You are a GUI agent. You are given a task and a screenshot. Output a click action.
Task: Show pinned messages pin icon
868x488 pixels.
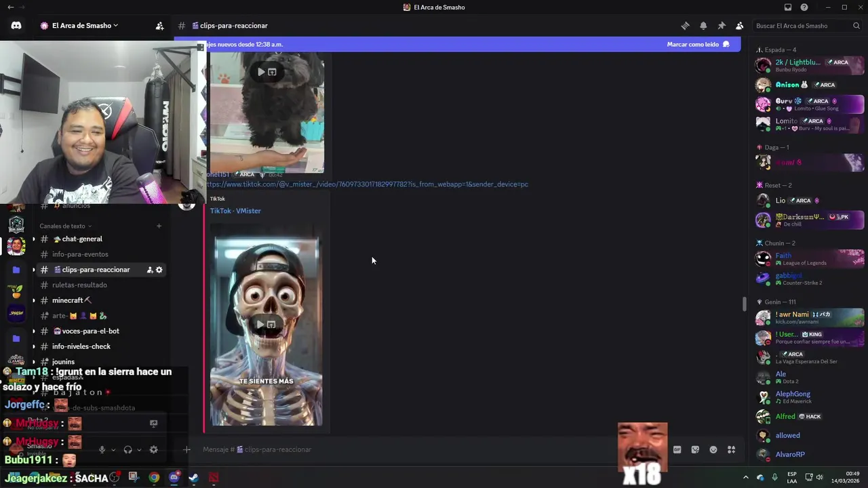pos(722,26)
